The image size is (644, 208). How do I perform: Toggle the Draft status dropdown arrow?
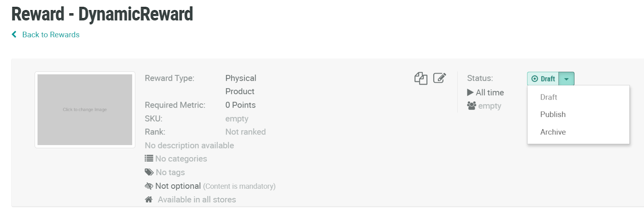566,79
